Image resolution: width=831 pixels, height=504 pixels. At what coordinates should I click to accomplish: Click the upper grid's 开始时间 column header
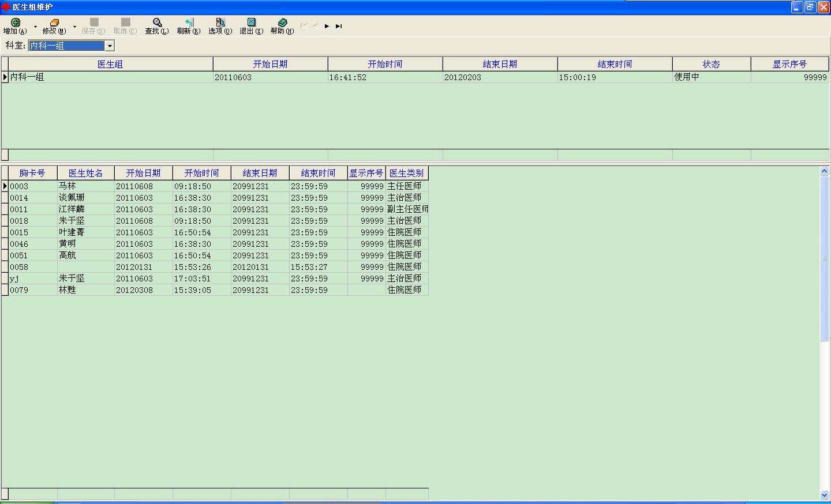(x=385, y=64)
